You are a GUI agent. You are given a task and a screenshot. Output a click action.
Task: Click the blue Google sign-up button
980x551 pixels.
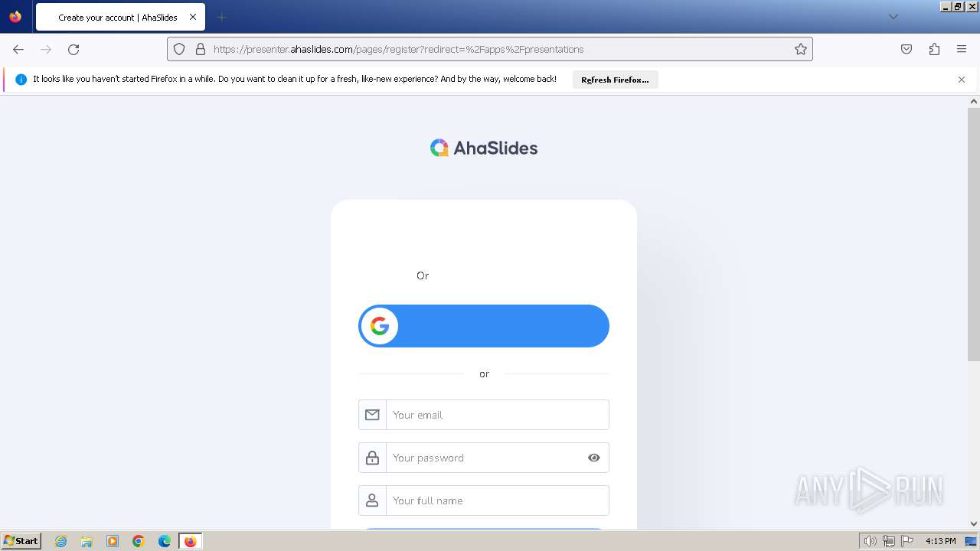click(x=484, y=326)
